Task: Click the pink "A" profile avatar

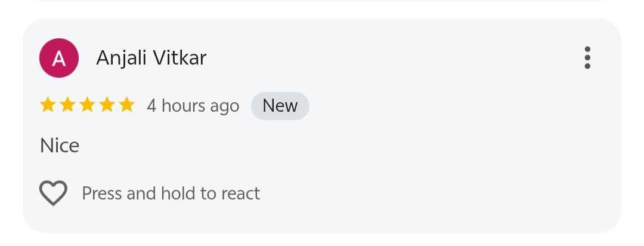Action: coord(59,58)
